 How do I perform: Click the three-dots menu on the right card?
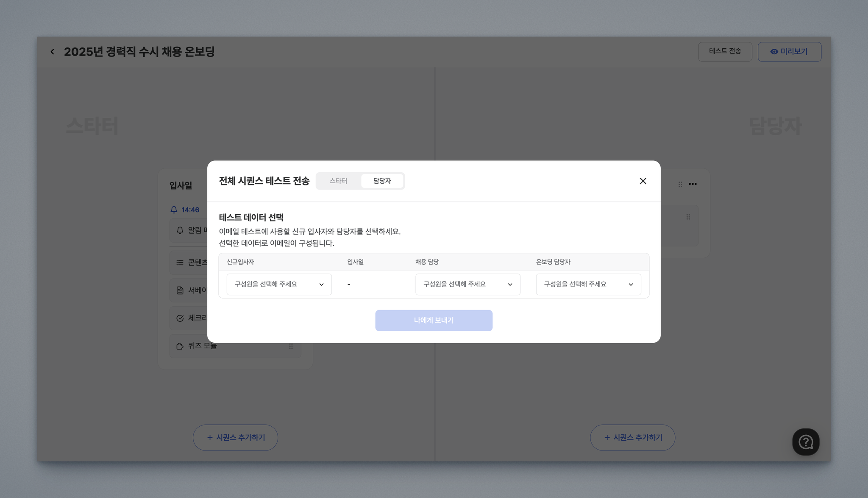pos(693,184)
